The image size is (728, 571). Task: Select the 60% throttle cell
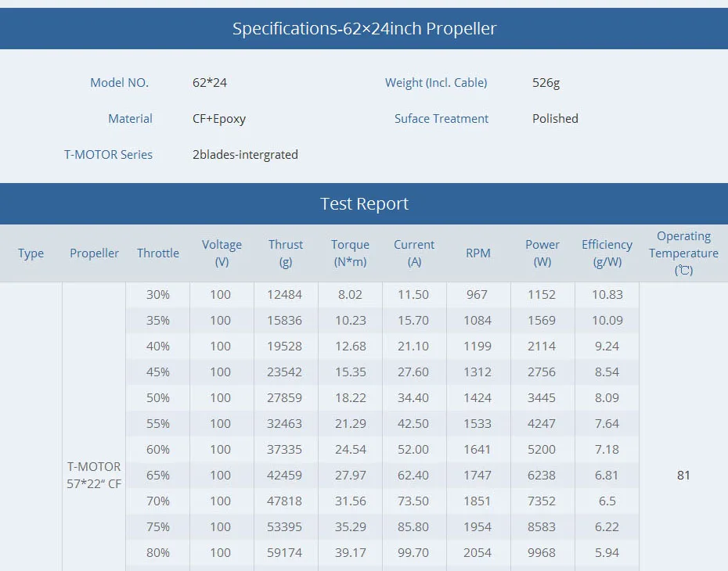(x=158, y=450)
